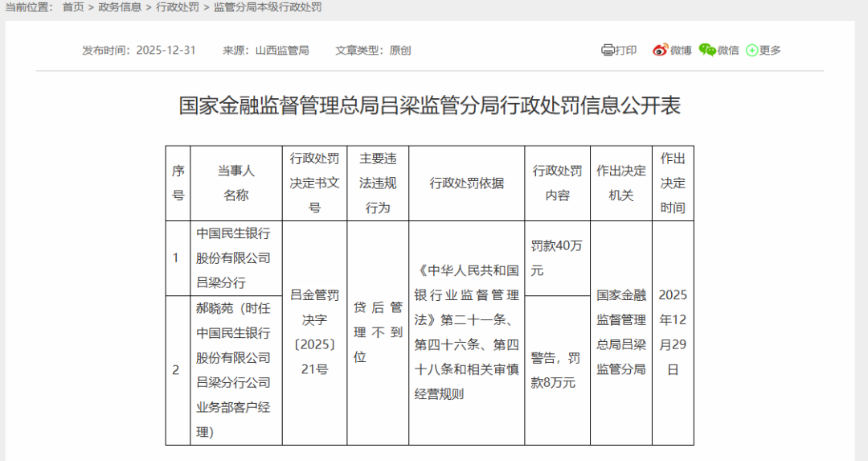Viewport: 868px width, 461px height.
Task: Select the page title 行政处罚信息公开表
Action: (430, 105)
